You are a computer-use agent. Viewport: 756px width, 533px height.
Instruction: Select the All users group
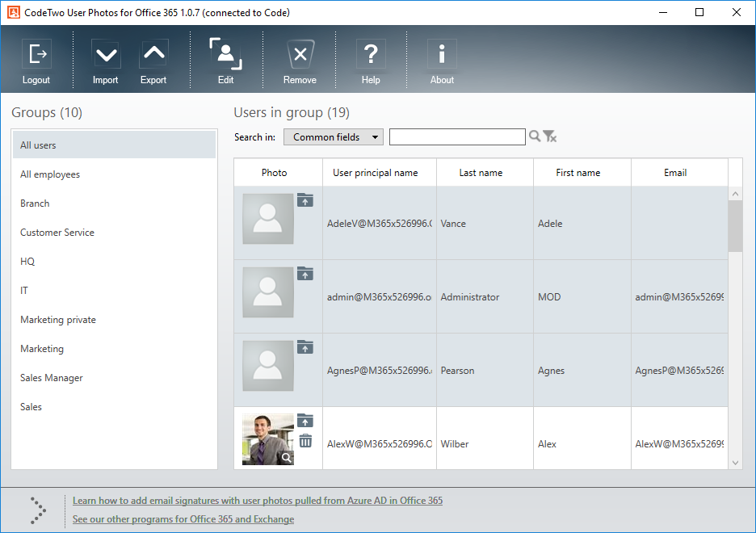coord(114,145)
